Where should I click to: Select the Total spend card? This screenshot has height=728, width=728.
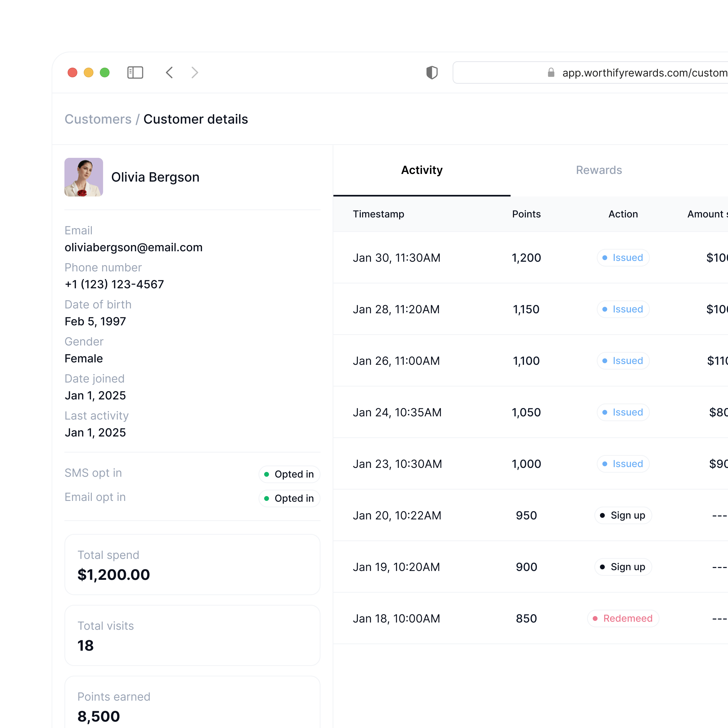pos(192,565)
